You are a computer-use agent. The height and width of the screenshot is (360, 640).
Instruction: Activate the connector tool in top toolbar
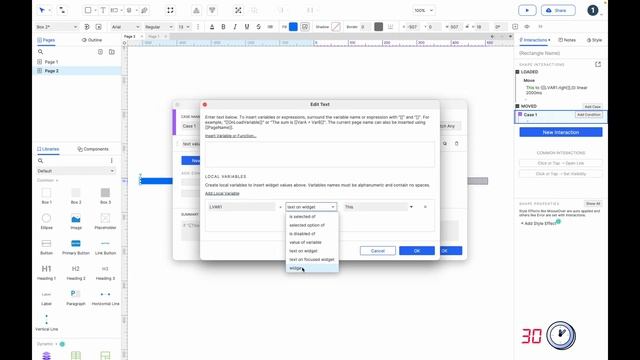(62, 10)
